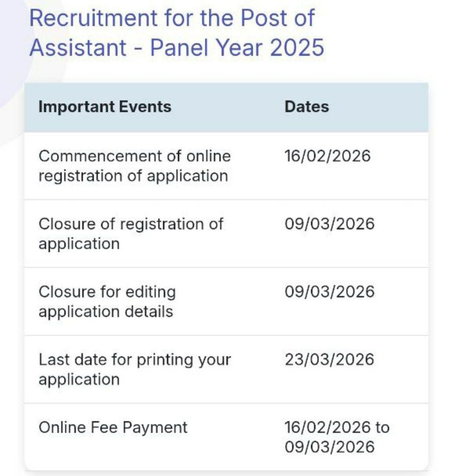Click fee payment end date 09/03/2026
The image size is (473, 476).
click(x=329, y=447)
